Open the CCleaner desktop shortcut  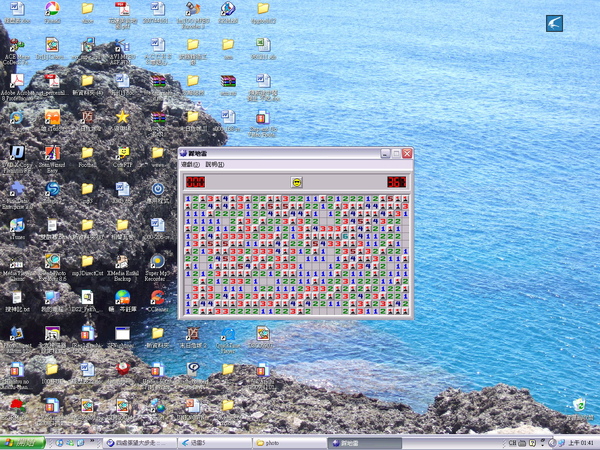(x=157, y=301)
